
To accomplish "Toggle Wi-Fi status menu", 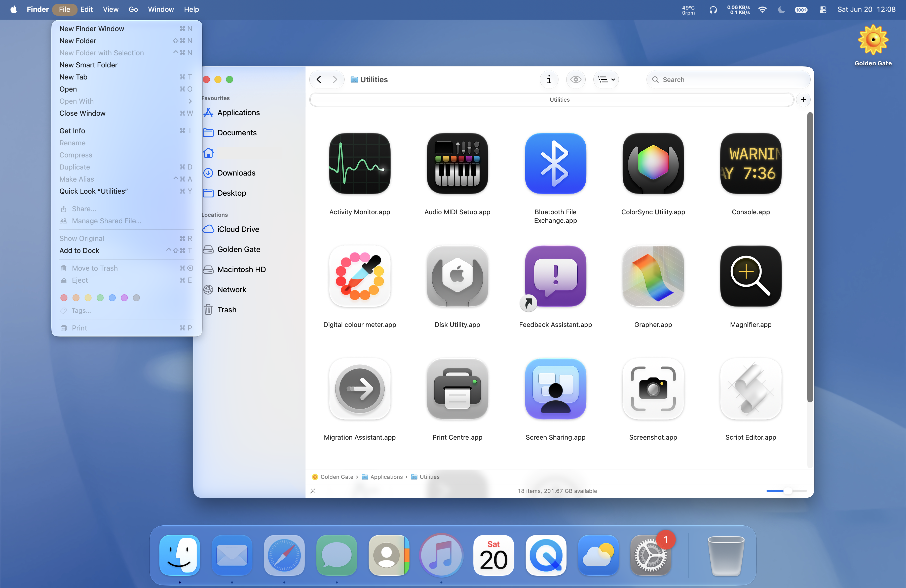I will pyautogui.click(x=762, y=10).
